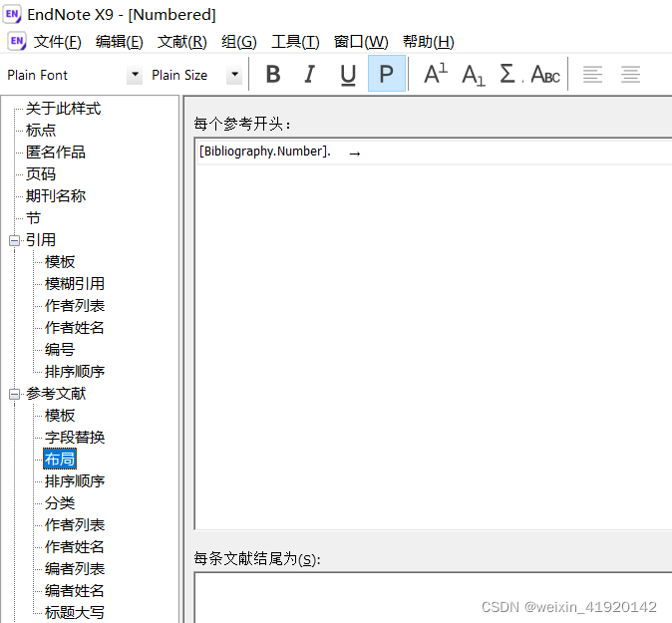Open the Plain Size dropdown
Screen dimensions: 672x623
pos(234,75)
